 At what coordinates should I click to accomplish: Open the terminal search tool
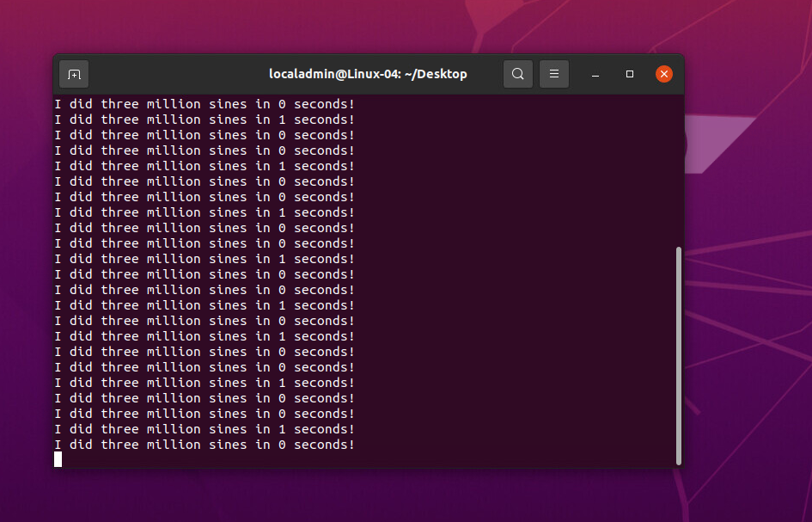pos(518,74)
